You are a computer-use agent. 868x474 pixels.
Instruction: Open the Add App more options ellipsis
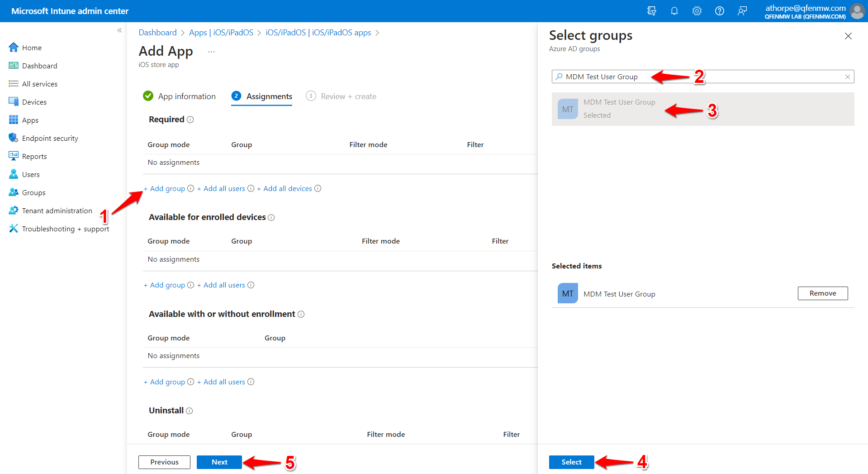pos(211,52)
